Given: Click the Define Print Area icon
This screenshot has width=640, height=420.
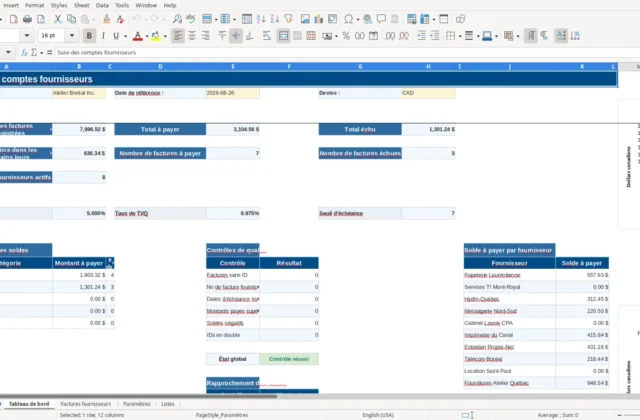Looking at the screenshot, I should tap(411, 19).
